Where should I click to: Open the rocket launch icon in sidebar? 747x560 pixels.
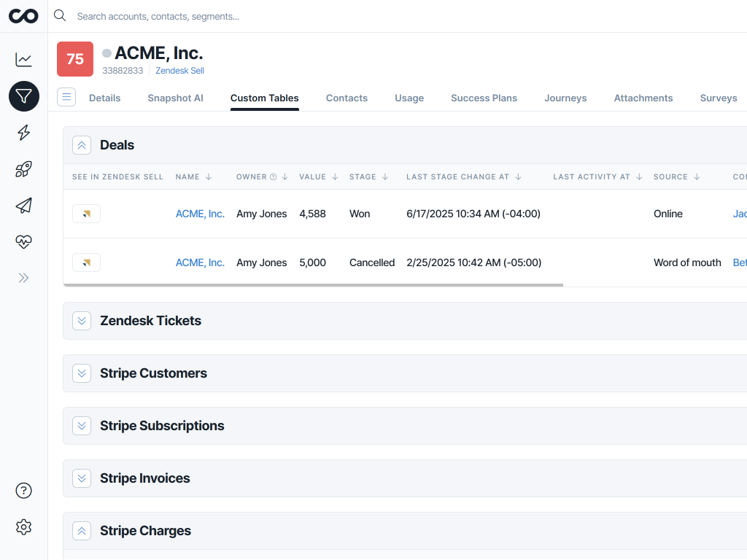(23, 169)
